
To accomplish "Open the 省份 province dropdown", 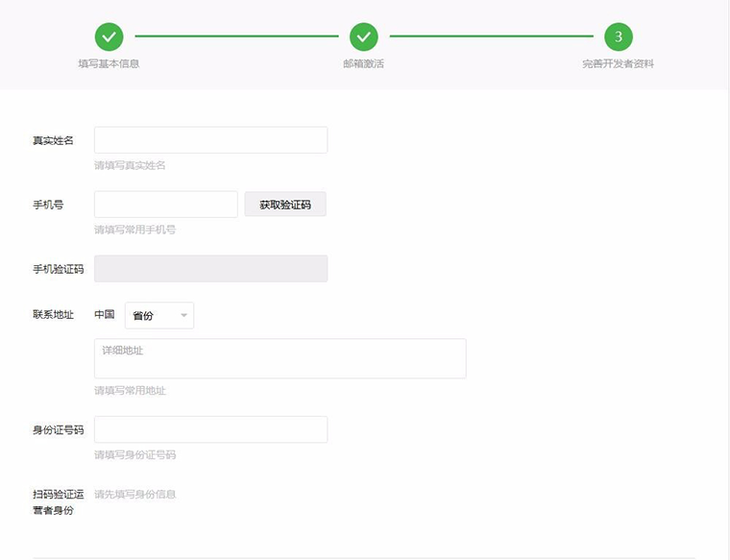I will 159,316.
